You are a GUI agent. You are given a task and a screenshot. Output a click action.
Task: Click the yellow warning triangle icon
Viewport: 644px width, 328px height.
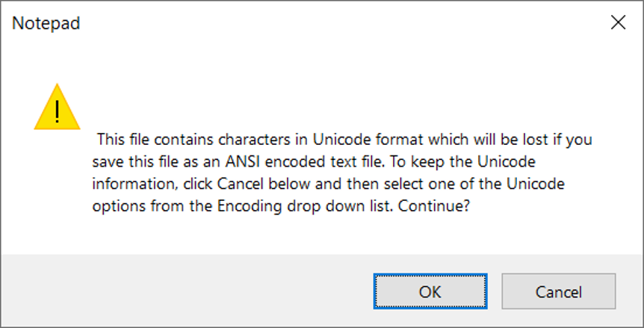[x=57, y=108]
